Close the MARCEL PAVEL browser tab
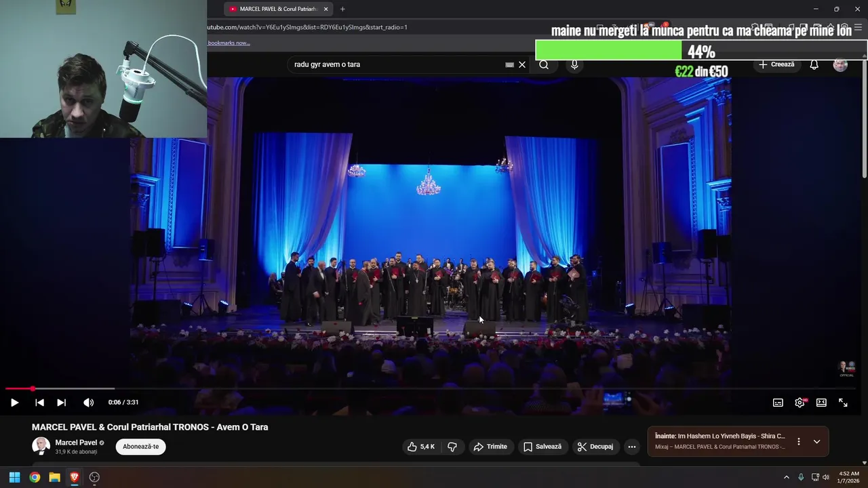This screenshot has height=488, width=868. coord(325,9)
